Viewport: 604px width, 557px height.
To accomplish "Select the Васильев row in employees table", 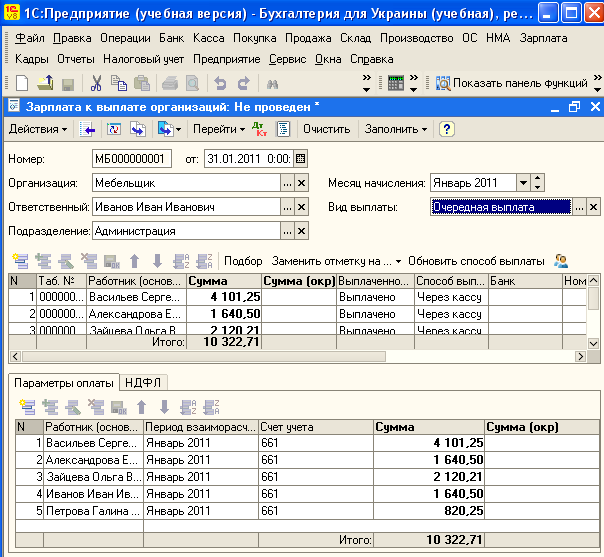I will pos(297,297).
